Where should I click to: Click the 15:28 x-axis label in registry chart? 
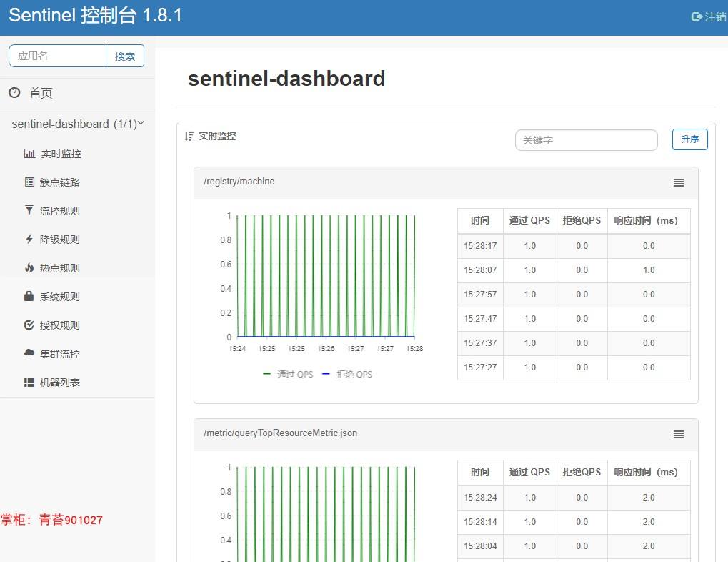pos(414,349)
